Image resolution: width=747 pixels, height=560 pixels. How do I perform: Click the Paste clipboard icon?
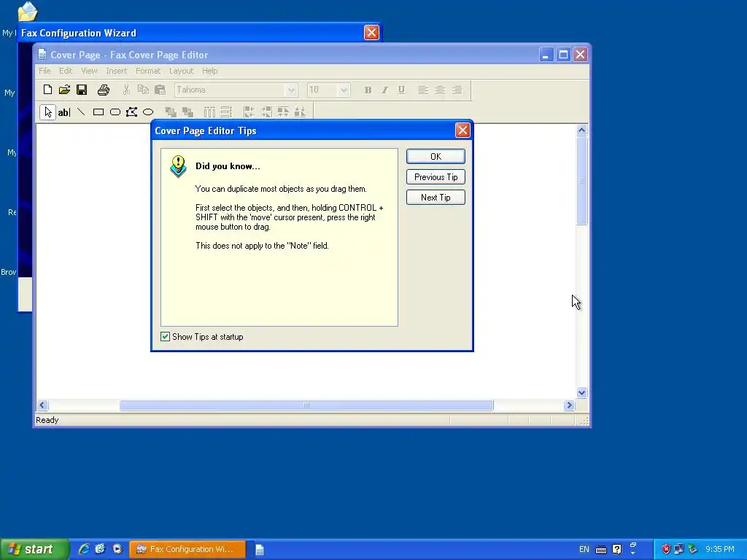(x=160, y=90)
